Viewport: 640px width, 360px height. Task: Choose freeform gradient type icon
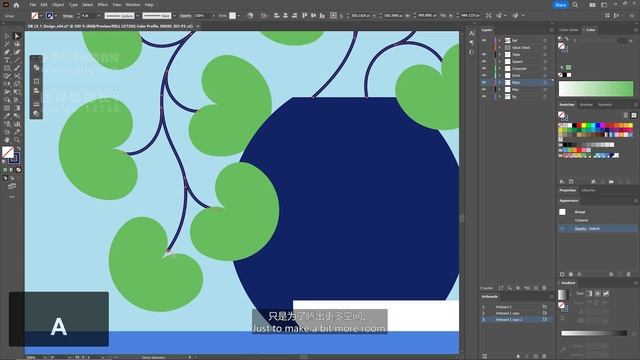pyautogui.click(x=606, y=293)
